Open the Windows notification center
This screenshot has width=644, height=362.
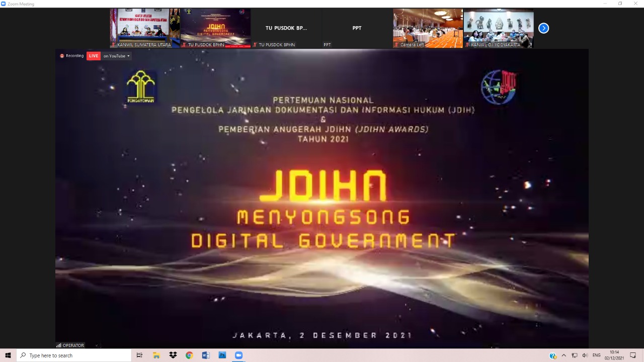(x=633, y=355)
